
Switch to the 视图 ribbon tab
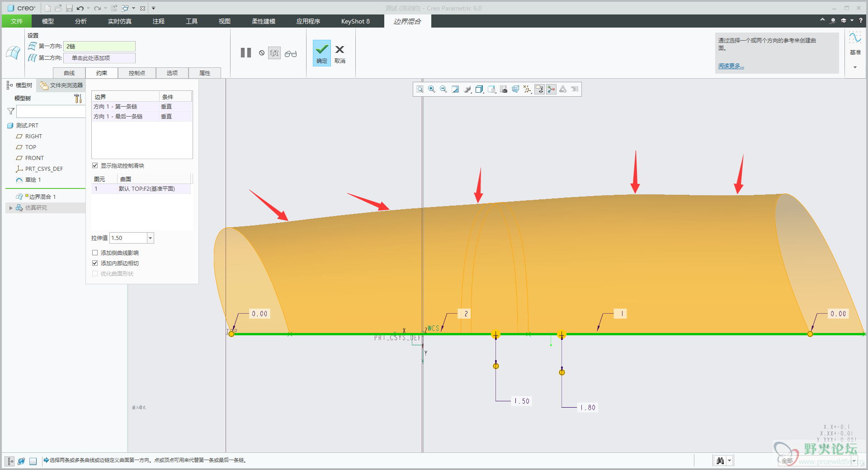(x=225, y=21)
